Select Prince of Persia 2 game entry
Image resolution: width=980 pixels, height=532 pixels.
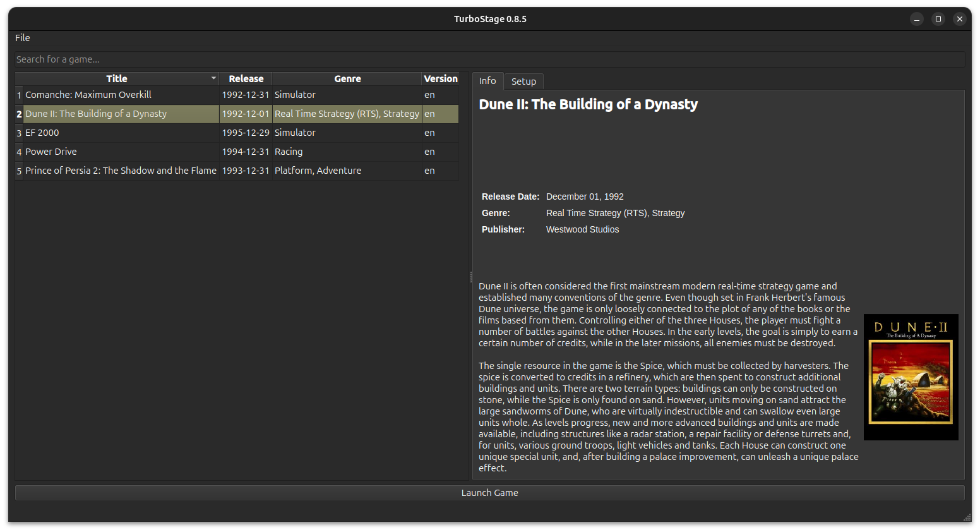coord(121,171)
